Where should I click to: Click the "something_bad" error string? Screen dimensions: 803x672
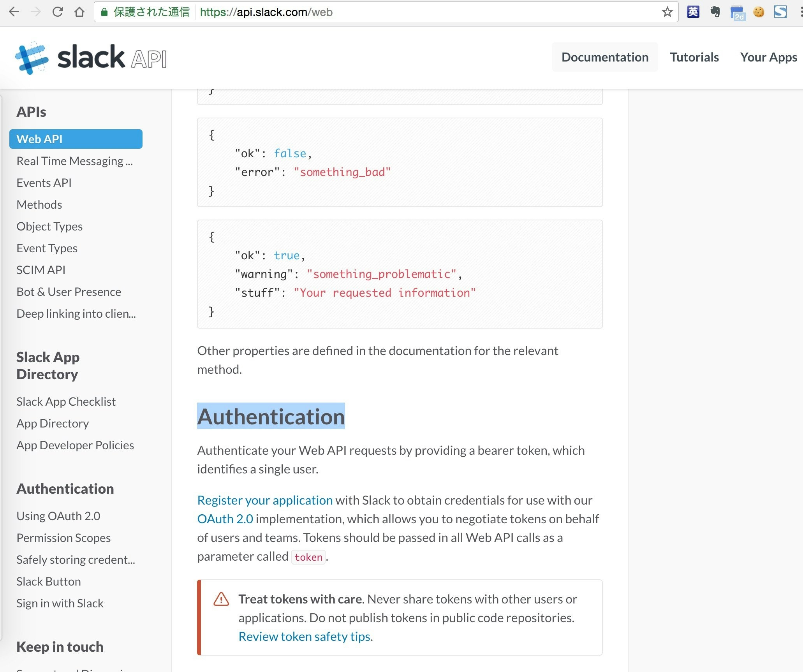pos(342,172)
